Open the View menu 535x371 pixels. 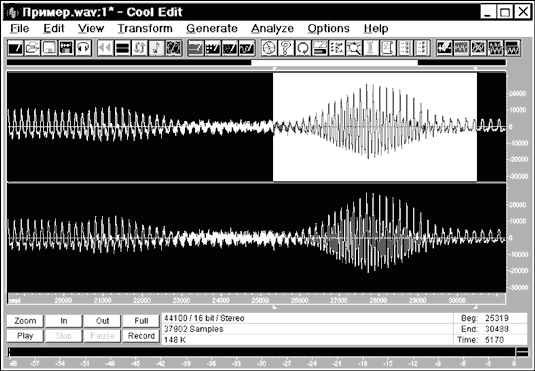click(x=91, y=28)
